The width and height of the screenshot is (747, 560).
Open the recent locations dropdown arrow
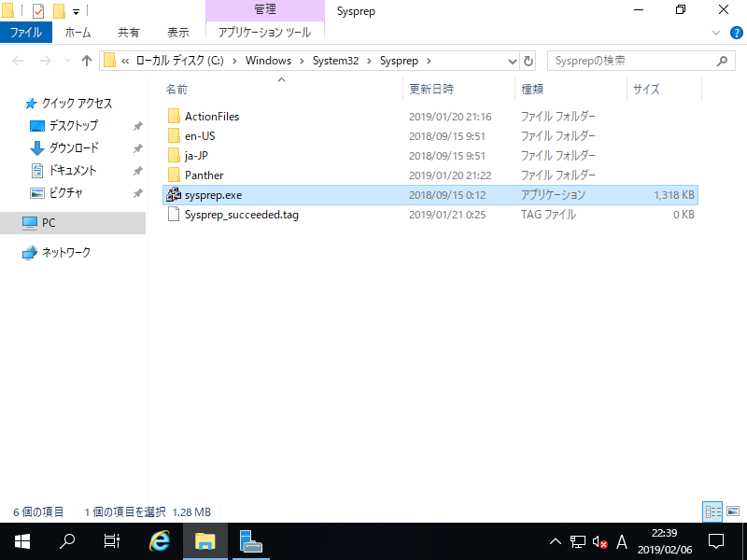click(67, 61)
